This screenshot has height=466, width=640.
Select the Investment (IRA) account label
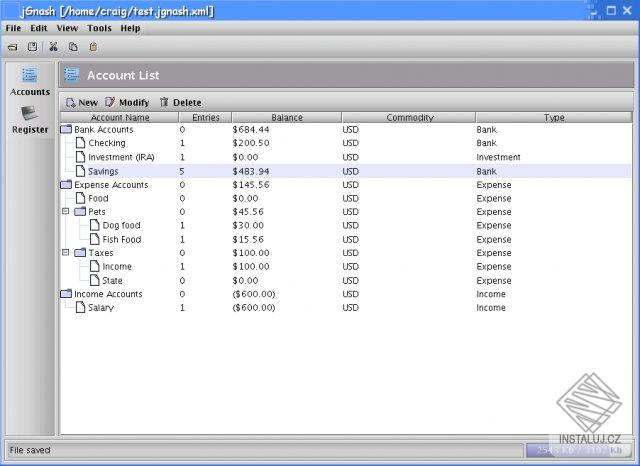point(121,157)
